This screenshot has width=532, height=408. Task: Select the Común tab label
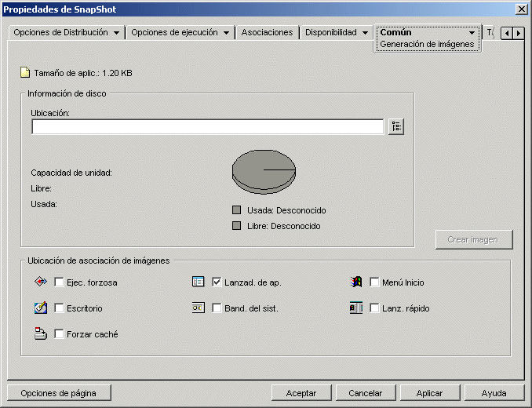click(395, 32)
